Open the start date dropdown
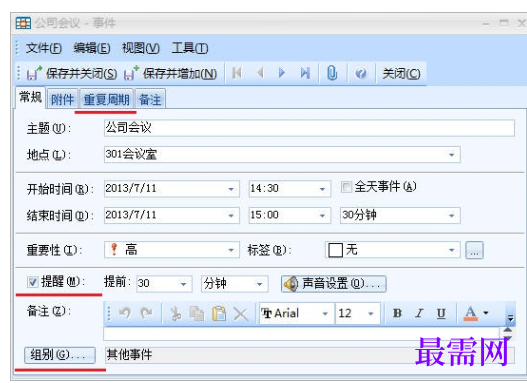This screenshot has width=527, height=383. 231,189
